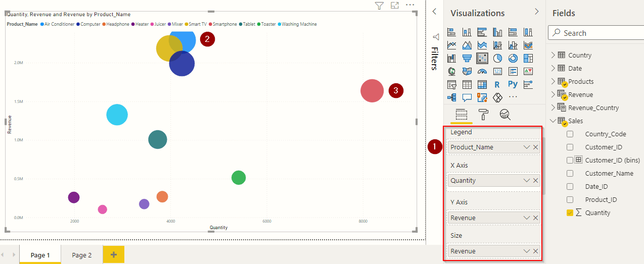Select the Treemap visual
Viewport: 644px width, 264px height.
tap(528, 58)
